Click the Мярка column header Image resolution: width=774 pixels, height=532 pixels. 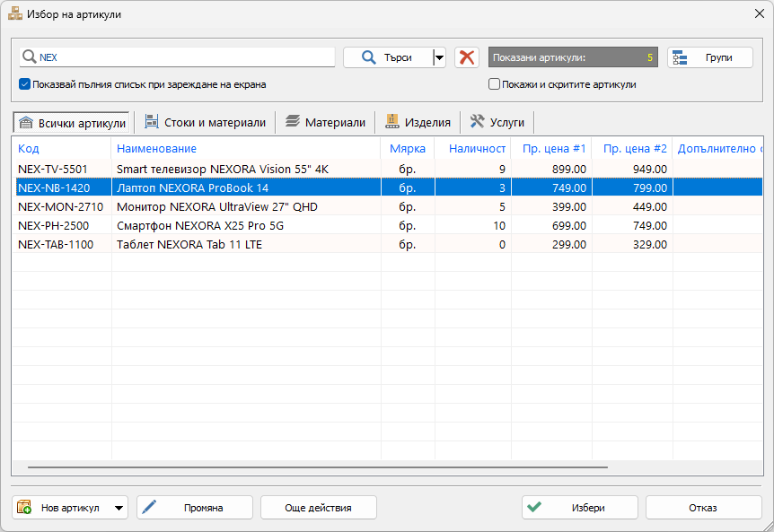pyautogui.click(x=408, y=148)
